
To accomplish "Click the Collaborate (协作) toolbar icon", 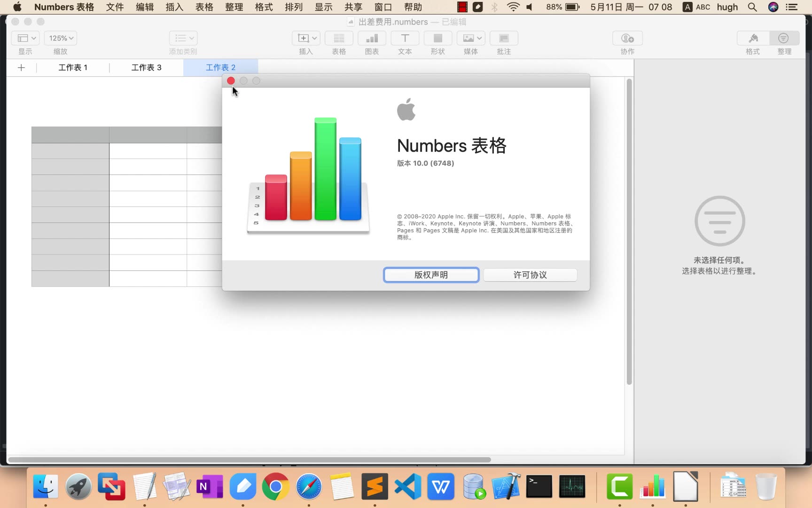I will (627, 38).
